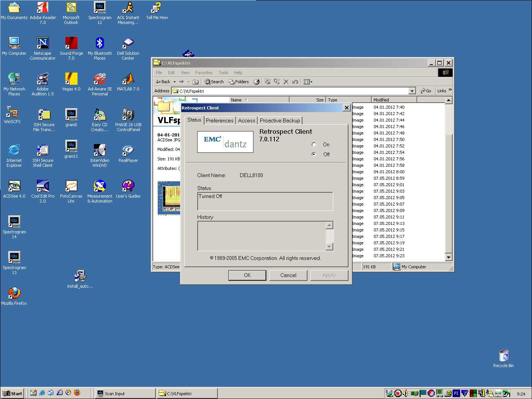Switch to Scan Input taskbar button
532x399 pixels.
125,393
